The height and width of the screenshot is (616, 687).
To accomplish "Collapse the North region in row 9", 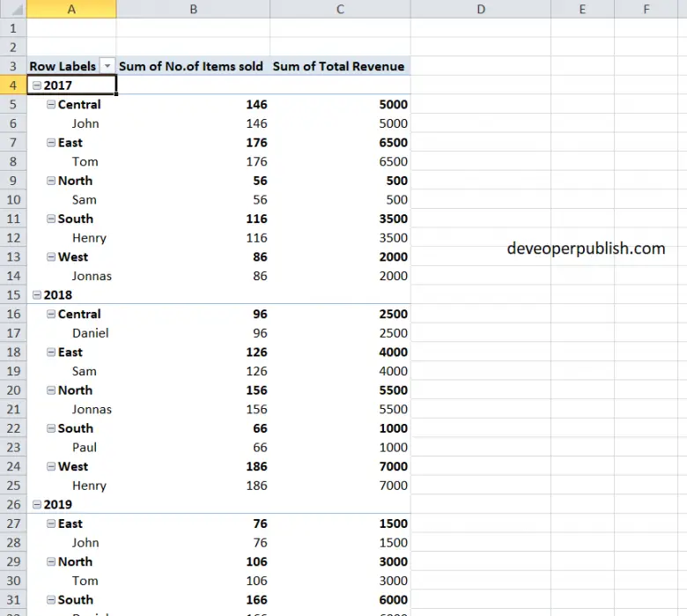I will [51, 181].
